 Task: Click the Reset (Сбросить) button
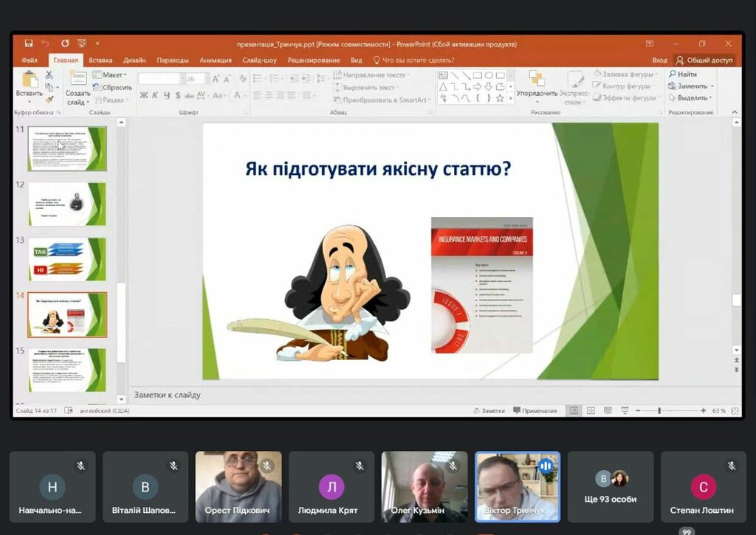(x=112, y=87)
